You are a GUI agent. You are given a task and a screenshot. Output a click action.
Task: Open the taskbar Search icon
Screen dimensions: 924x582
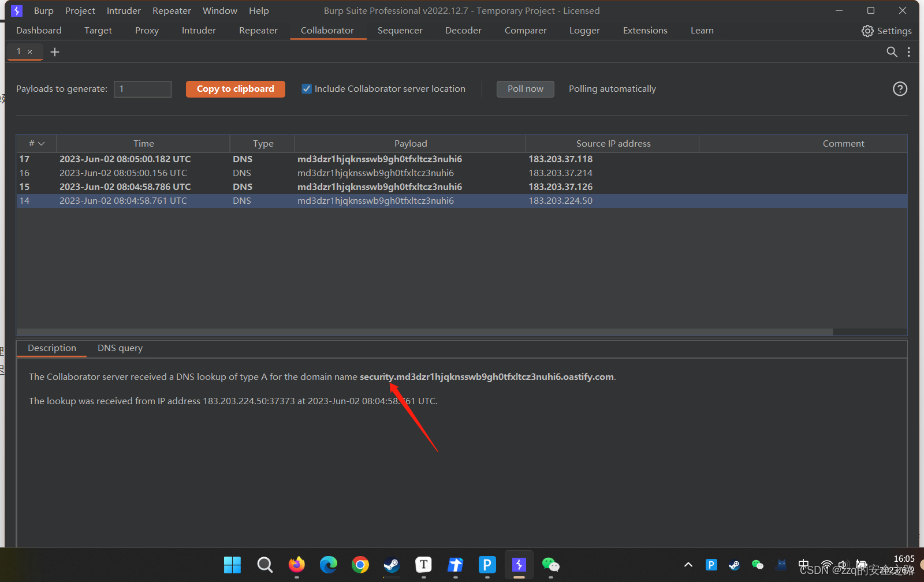(264, 565)
